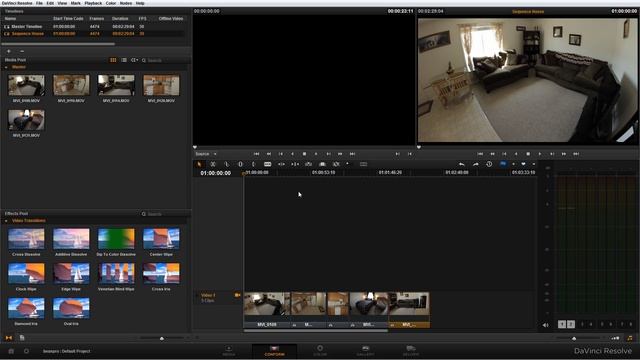Viewport: 640px width, 360px height.
Task: Open project settings gear icon
Action: click(26, 351)
